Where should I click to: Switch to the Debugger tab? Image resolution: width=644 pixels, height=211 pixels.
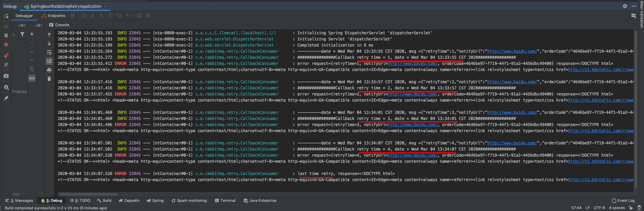[x=24, y=16]
